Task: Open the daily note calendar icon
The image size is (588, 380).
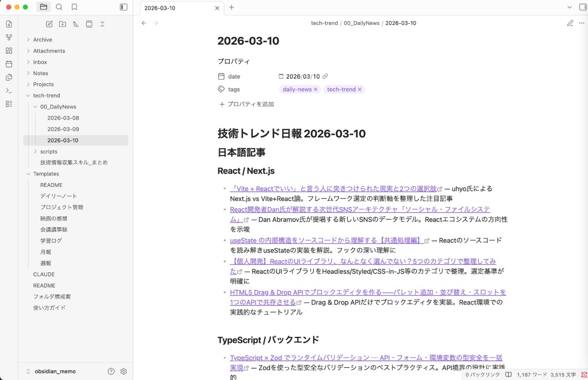Action: coord(9,64)
